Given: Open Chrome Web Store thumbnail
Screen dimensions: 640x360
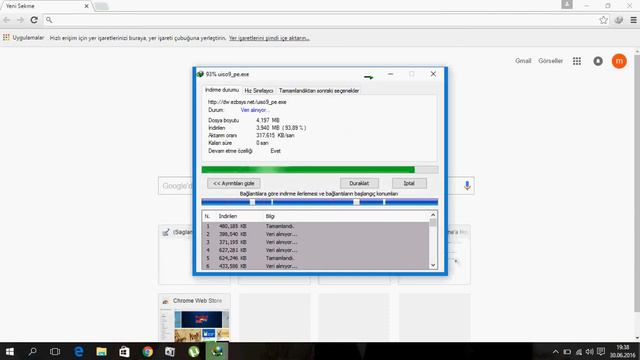Looking at the screenshot, I should (194, 317).
